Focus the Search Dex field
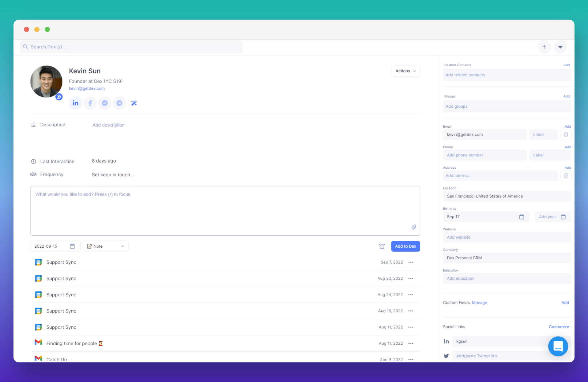Screen dimensions: 588x382 tap(132, 47)
